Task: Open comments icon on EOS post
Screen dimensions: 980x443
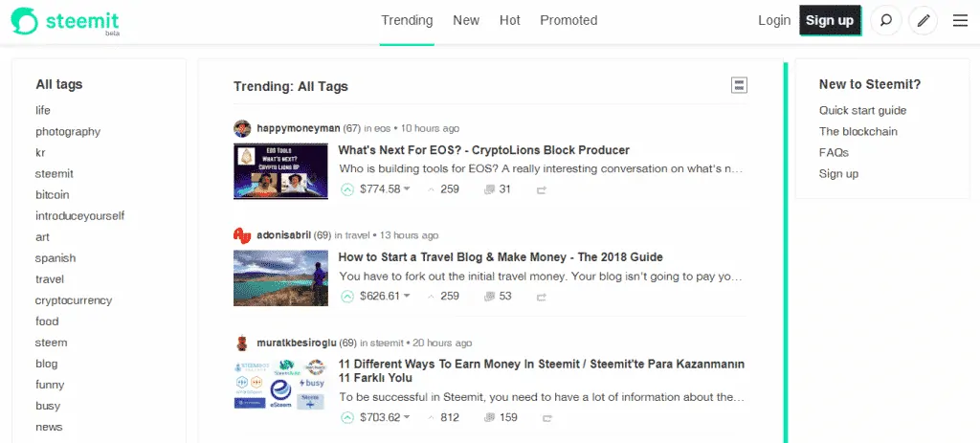Action: 489,189
